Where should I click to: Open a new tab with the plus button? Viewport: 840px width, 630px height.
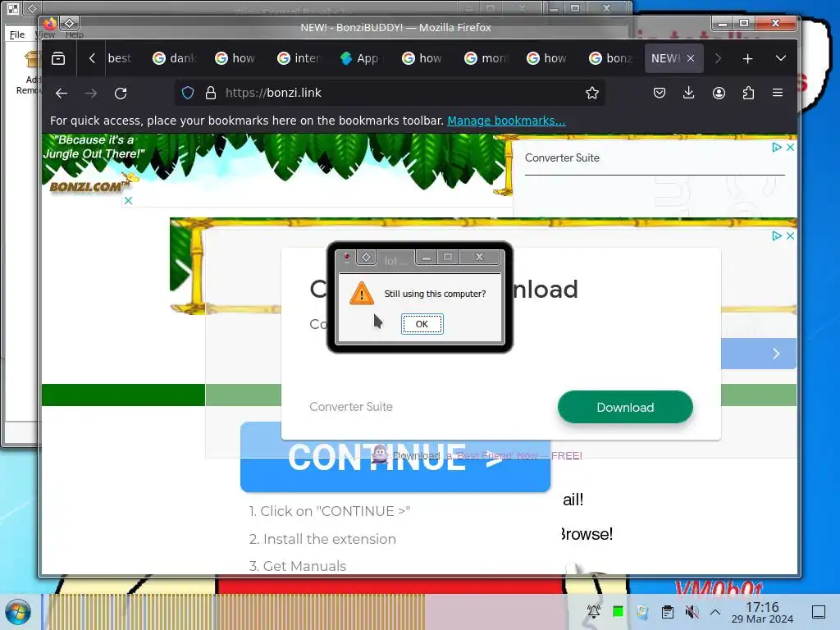point(748,58)
